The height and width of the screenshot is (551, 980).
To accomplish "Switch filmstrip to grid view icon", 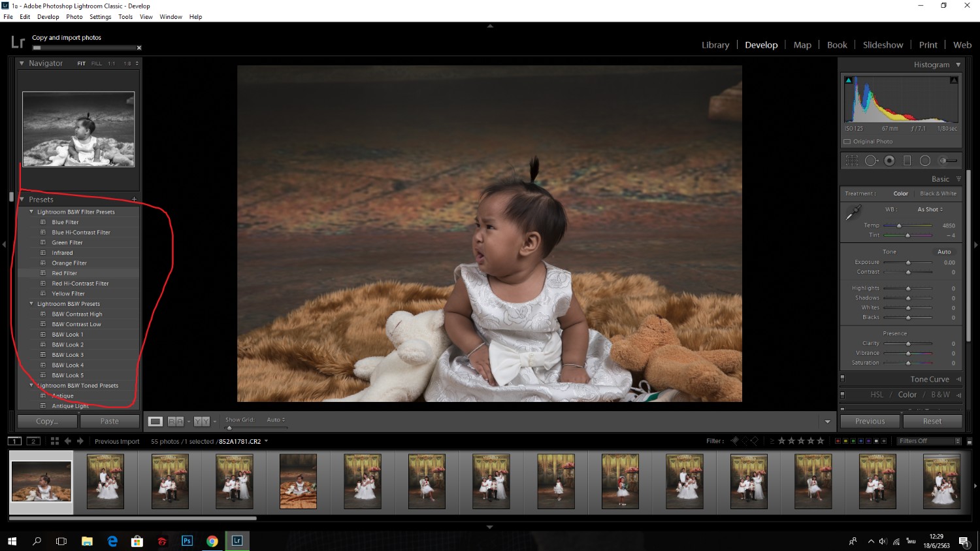I will 55,441.
